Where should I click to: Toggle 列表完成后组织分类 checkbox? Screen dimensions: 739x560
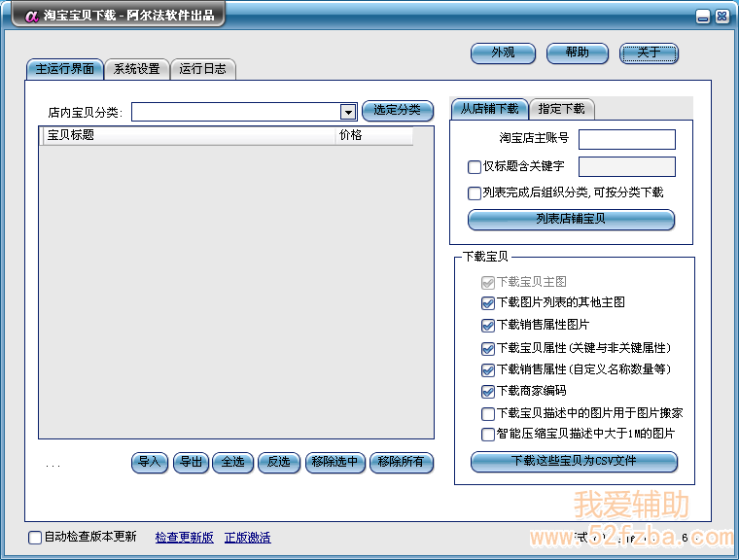475,193
